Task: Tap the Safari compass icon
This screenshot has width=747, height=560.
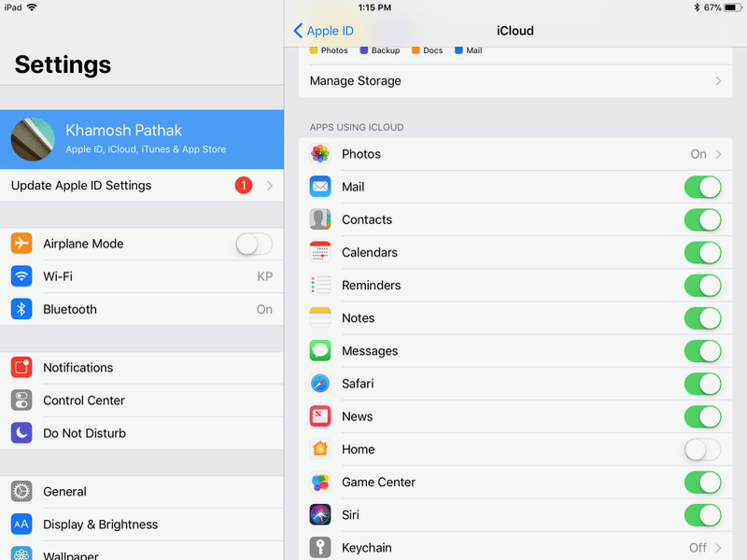Action: [320, 384]
